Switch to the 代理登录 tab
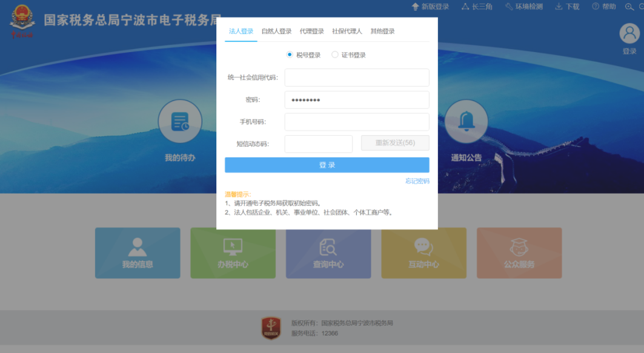 pyautogui.click(x=312, y=31)
